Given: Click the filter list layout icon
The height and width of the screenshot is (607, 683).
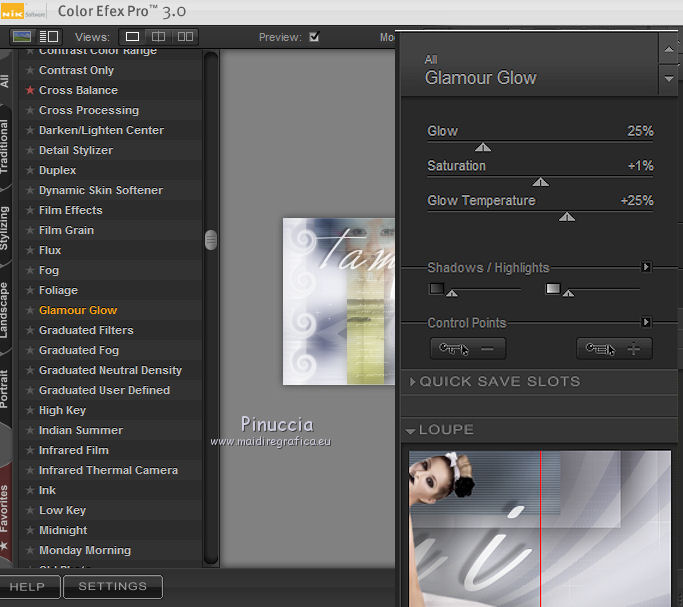Looking at the screenshot, I should coord(49,37).
